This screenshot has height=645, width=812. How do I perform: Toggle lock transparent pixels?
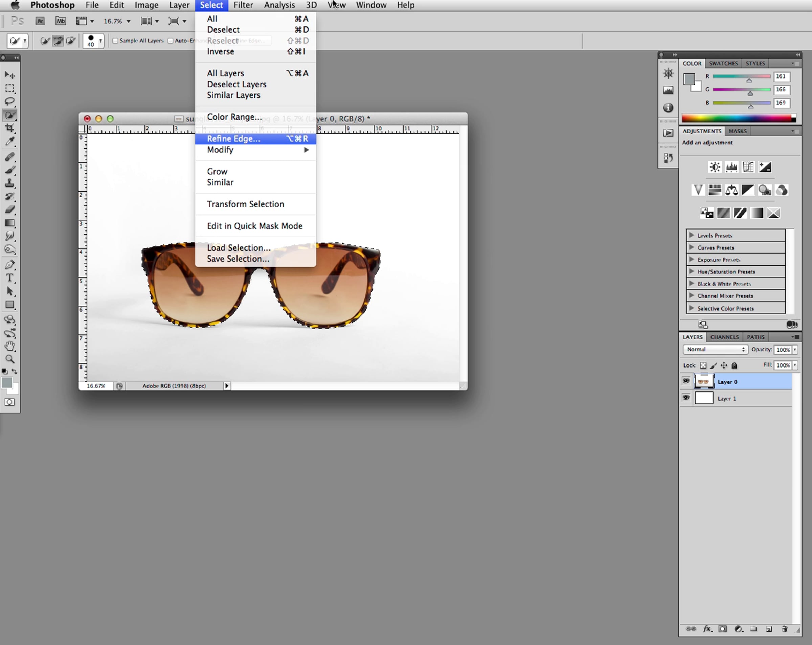703,365
